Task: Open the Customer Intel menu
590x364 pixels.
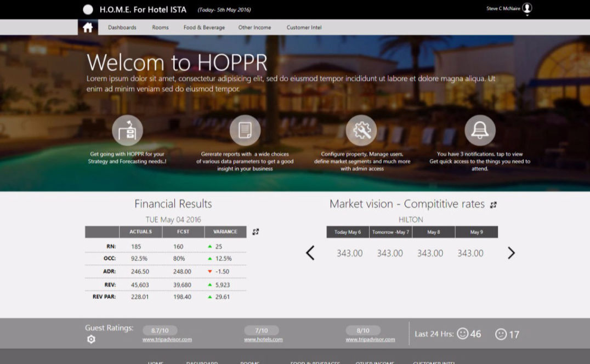Action: [x=304, y=27]
